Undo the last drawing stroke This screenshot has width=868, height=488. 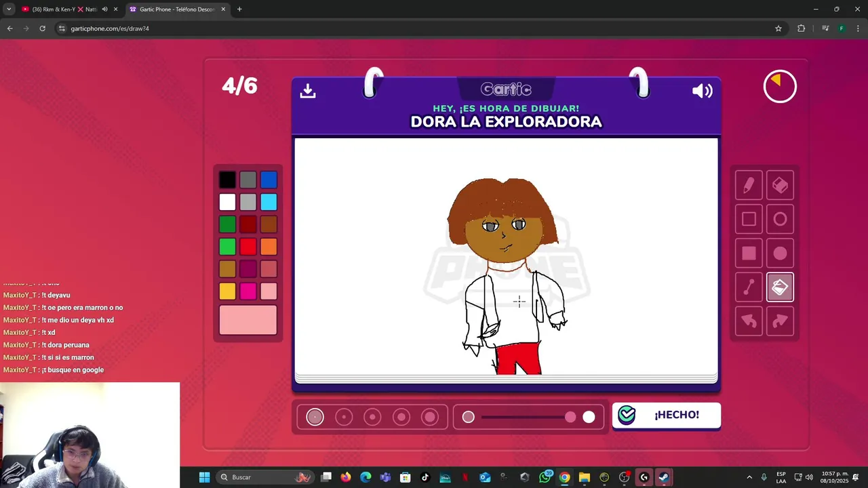point(749,321)
